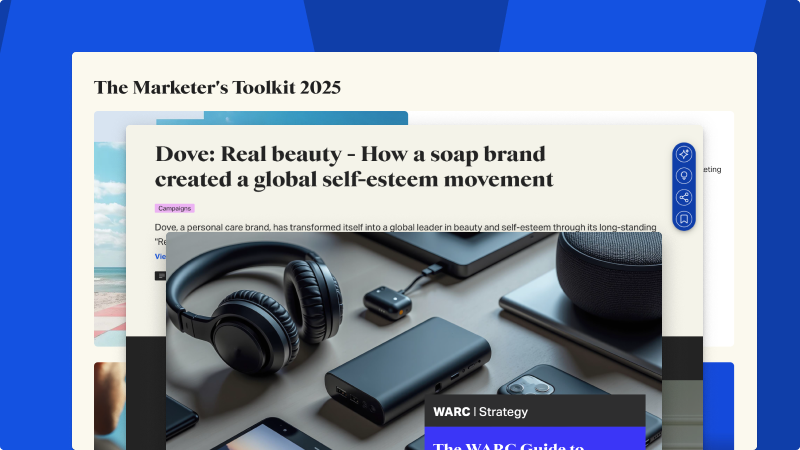The image size is (800, 450).
Task: Click the truncated 'eting' text at right
Action: pos(712,169)
